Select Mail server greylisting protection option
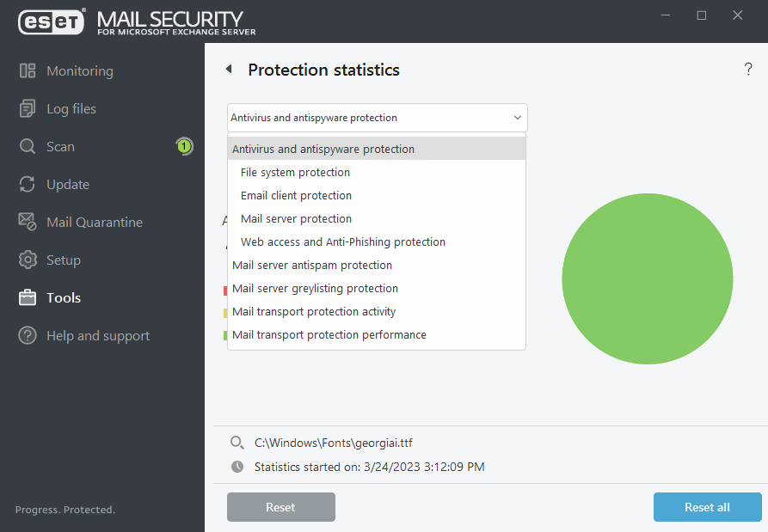 [315, 289]
